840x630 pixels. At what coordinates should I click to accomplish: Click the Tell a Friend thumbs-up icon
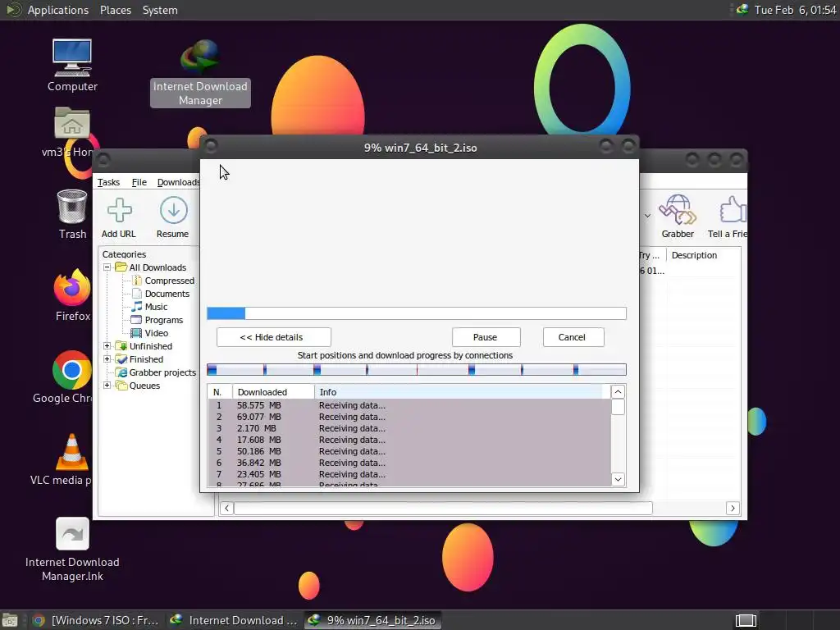(733, 209)
